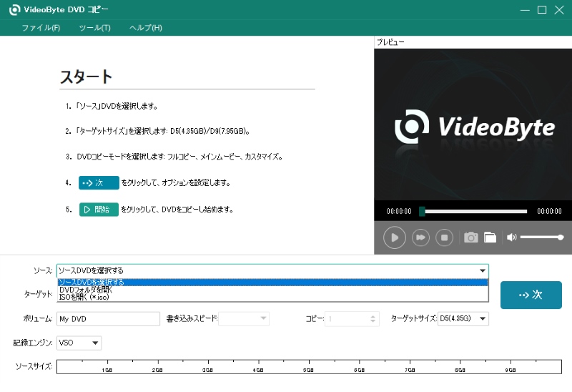Select ソースDVDを選択する in the list
Image resolution: width=572 pixels, height=392 pixels.
click(x=272, y=282)
